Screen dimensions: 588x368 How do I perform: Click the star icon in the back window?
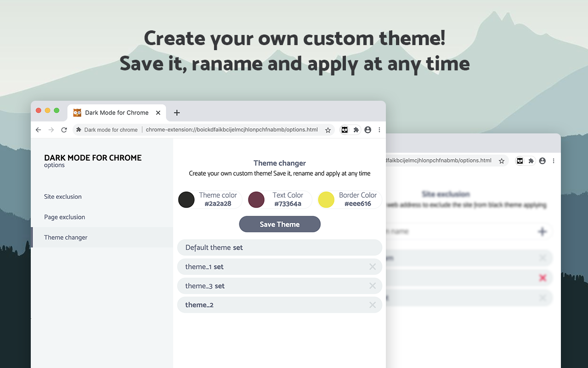[502, 161]
